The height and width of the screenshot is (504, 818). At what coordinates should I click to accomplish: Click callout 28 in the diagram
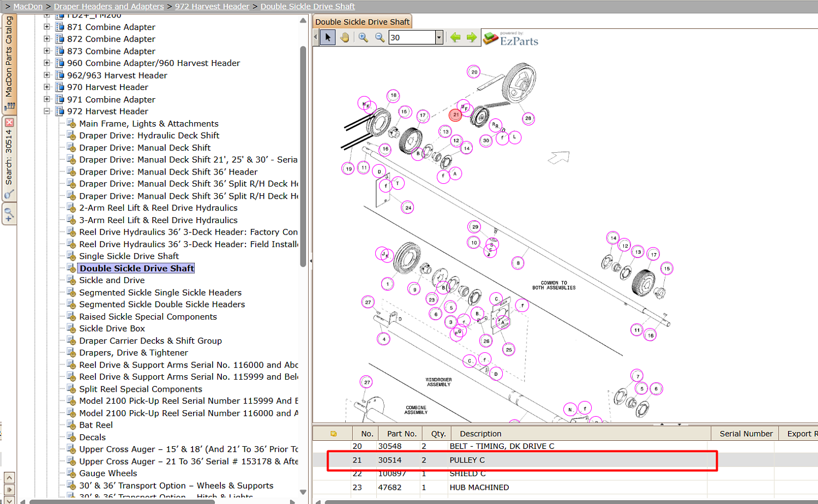pyautogui.click(x=528, y=118)
